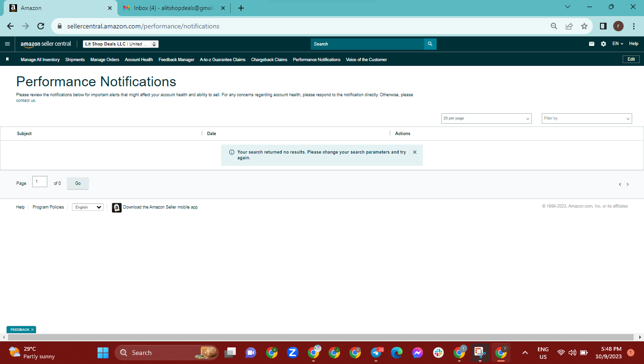Open the Program Policies link
This screenshot has width=644, height=364.
(x=48, y=207)
